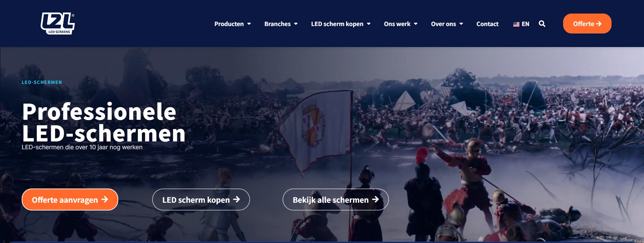
Task: Go to the Contact page
Action: point(487,24)
